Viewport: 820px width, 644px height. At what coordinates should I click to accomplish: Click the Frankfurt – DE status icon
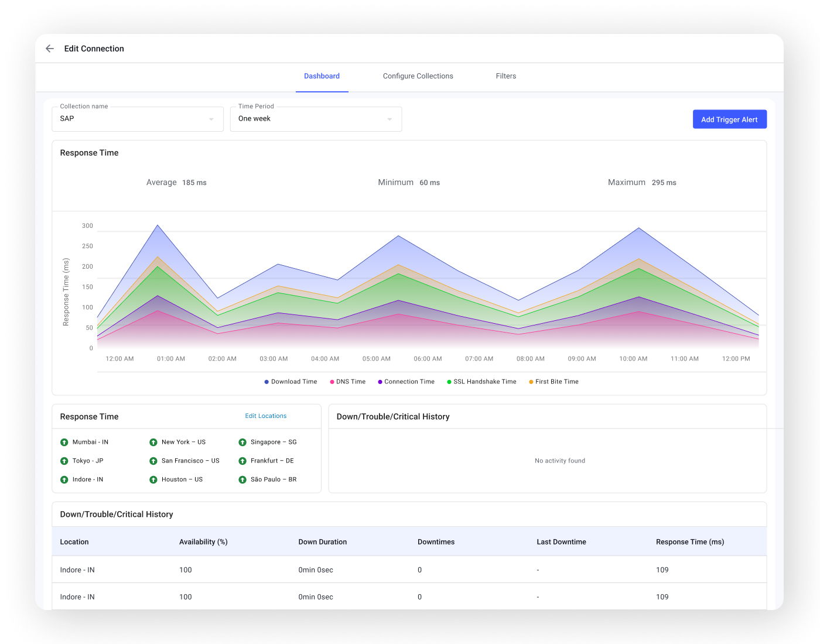click(242, 461)
